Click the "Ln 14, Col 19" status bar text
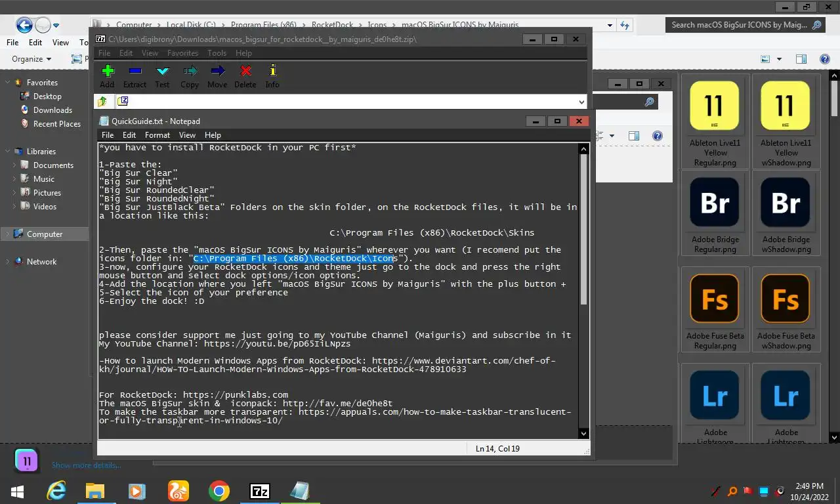This screenshot has height=504, width=840. point(497,448)
